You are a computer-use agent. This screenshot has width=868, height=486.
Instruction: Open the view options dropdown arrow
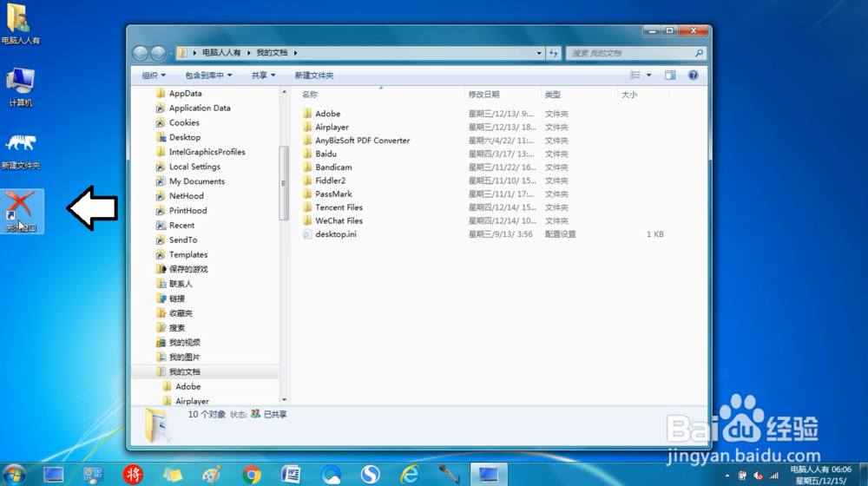pos(648,76)
